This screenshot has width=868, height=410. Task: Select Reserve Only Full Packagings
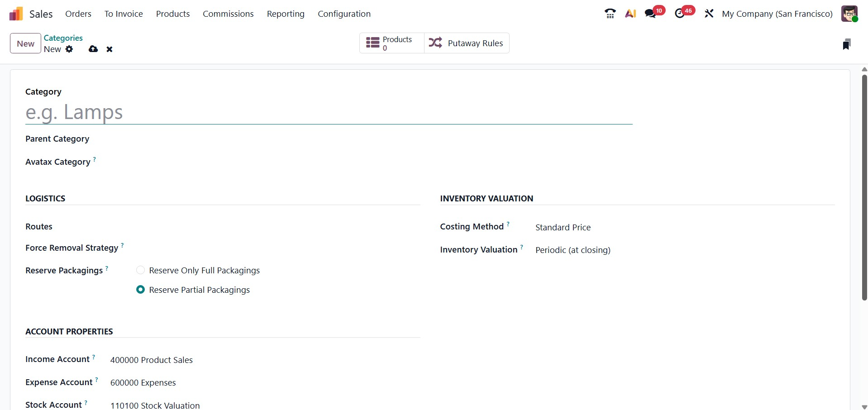[141, 270]
